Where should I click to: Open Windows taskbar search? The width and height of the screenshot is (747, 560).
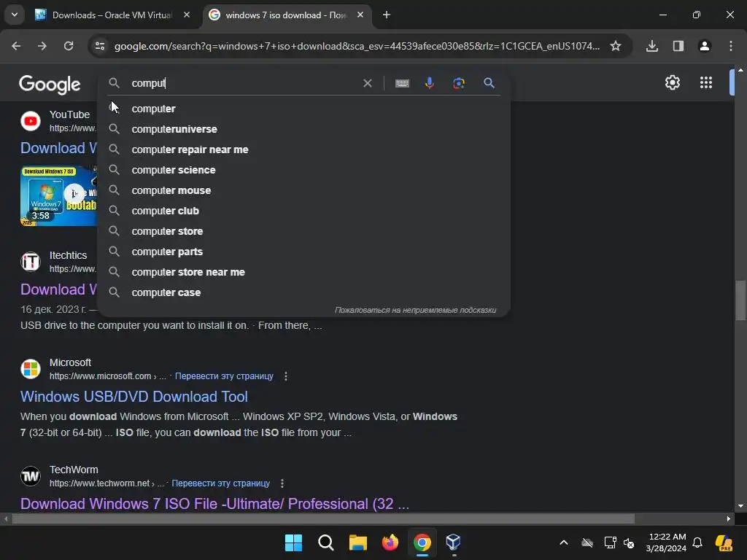tap(326, 542)
